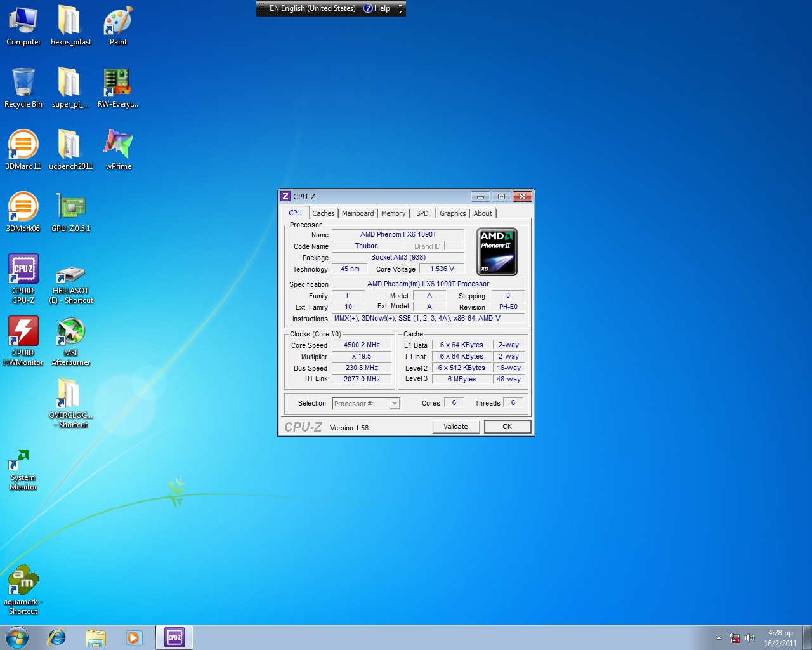Click the Core Speed value 4500.2 MHz
The image size is (812, 650).
point(362,345)
